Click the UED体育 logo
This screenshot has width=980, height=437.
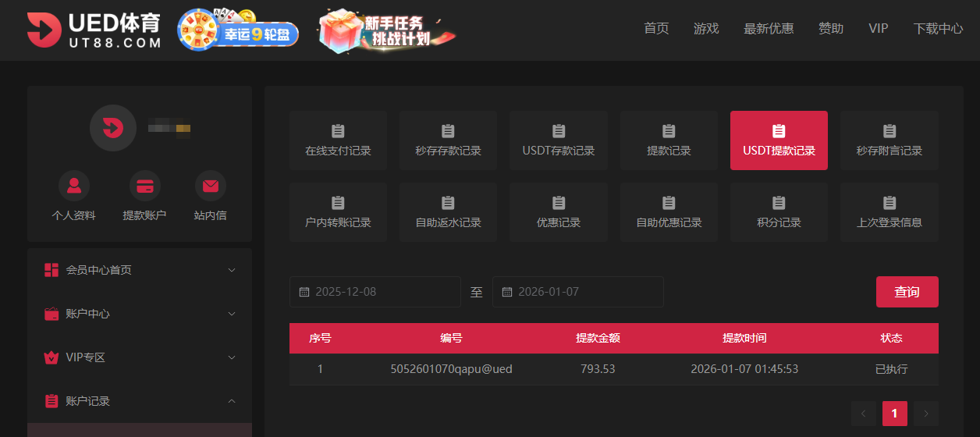point(94,30)
